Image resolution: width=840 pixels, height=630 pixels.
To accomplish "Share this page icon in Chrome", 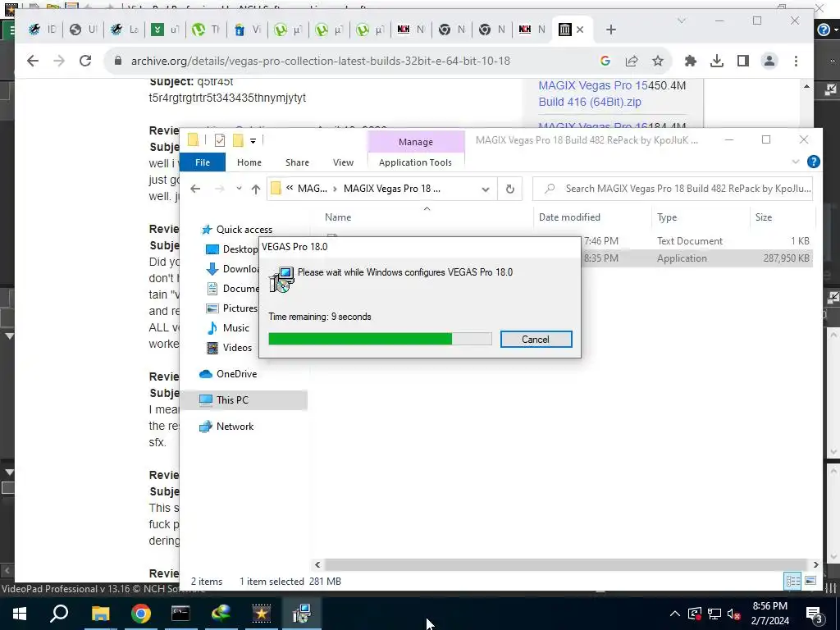I will click(x=632, y=61).
